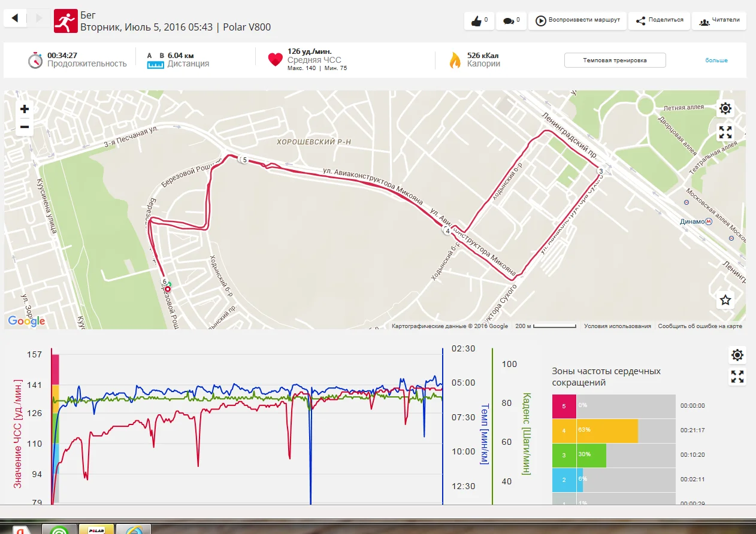Image resolution: width=756 pixels, height=534 pixels.
Task: Open the green spiral taskbar app
Action: pos(59,530)
